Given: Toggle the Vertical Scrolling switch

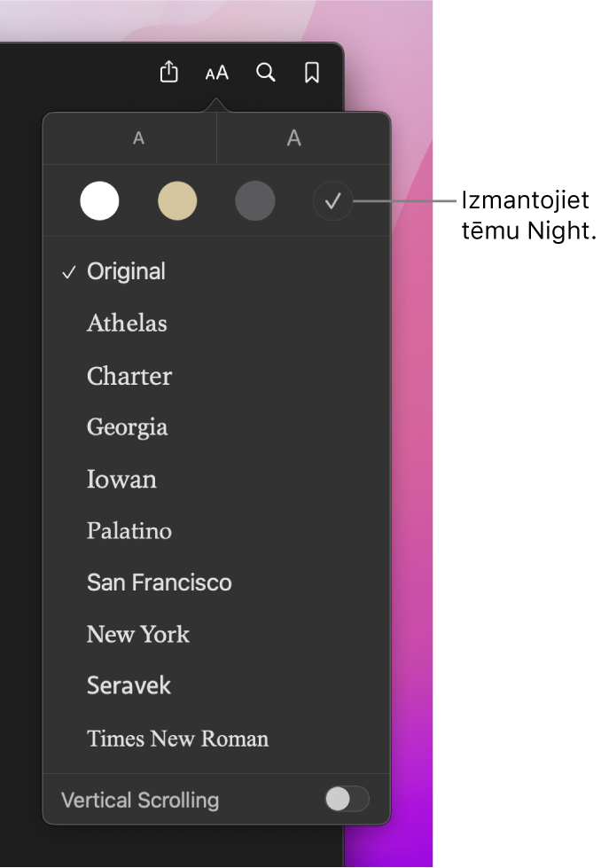Looking at the screenshot, I should 347,799.
